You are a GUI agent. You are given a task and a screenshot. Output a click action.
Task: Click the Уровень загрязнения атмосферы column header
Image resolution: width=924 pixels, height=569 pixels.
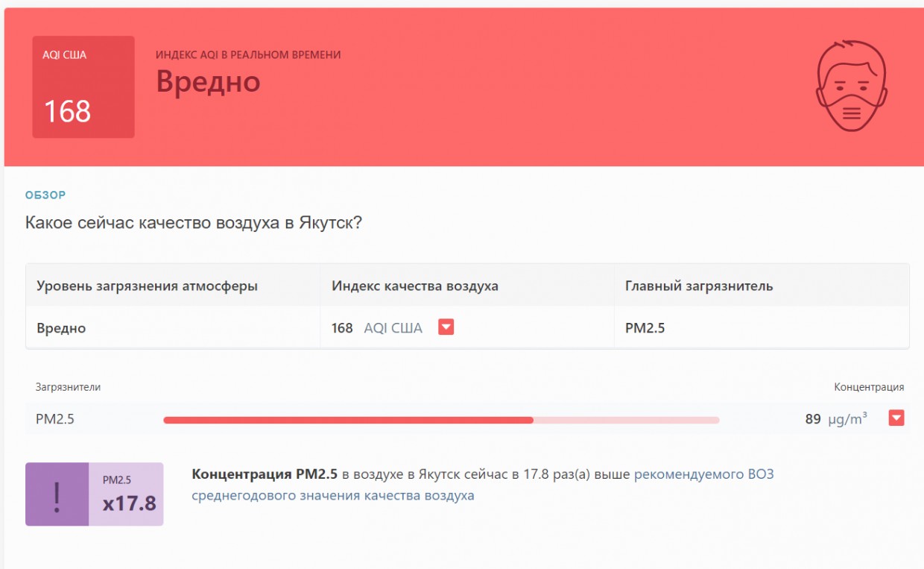coord(147,286)
